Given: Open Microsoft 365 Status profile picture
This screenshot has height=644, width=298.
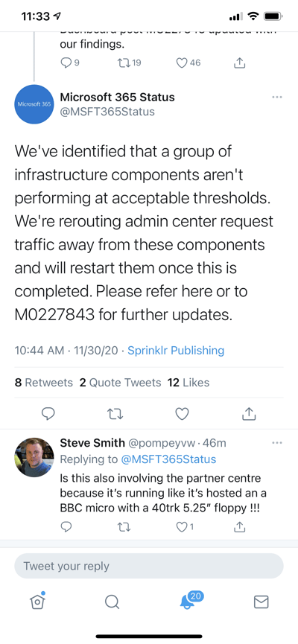Looking at the screenshot, I should (x=34, y=104).
